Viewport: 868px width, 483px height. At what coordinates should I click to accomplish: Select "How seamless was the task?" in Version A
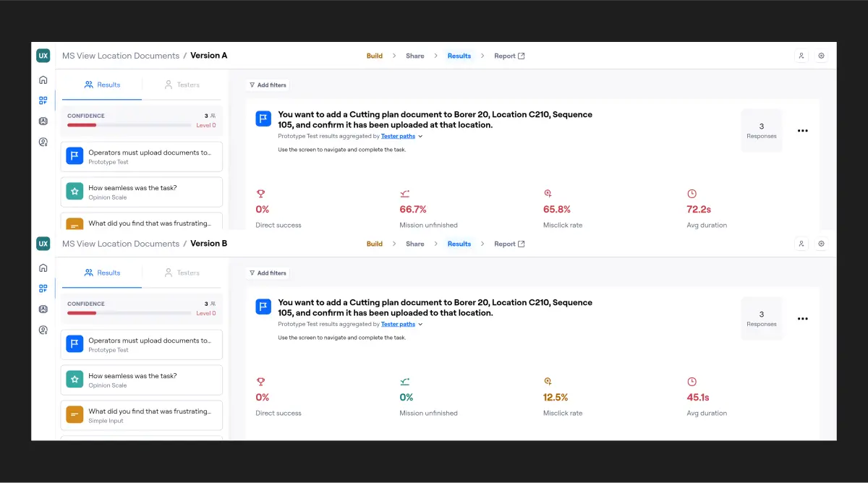142,192
